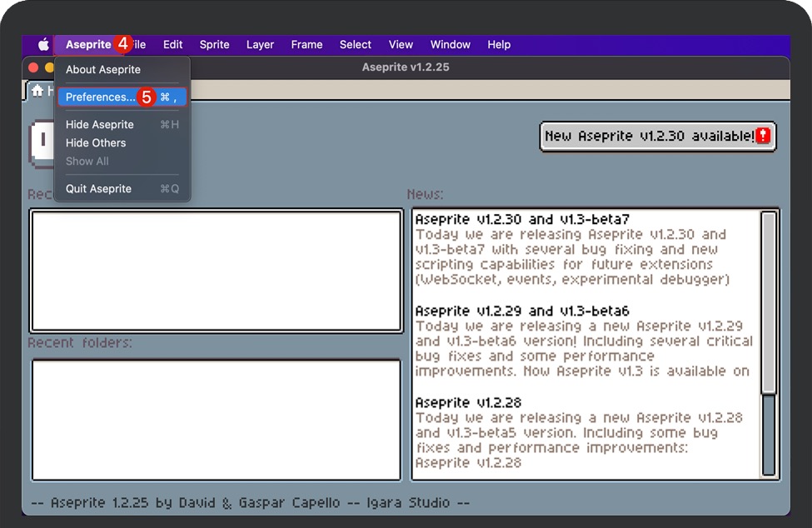Open the Aseprite application menu
812x528 pixels.
click(x=88, y=44)
